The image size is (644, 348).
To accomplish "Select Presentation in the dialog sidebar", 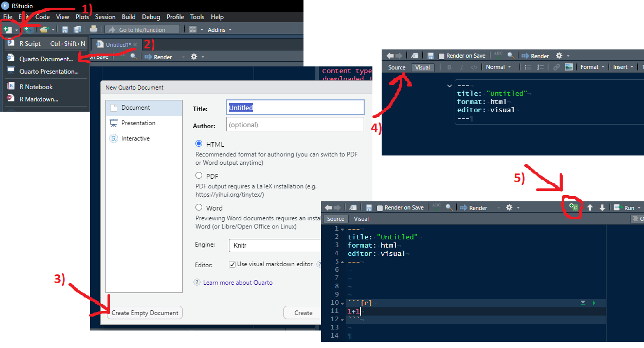I will (x=138, y=123).
